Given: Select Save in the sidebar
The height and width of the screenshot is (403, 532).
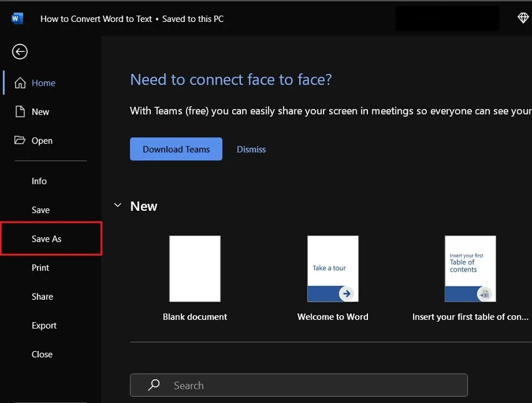Looking at the screenshot, I should 41,210.
